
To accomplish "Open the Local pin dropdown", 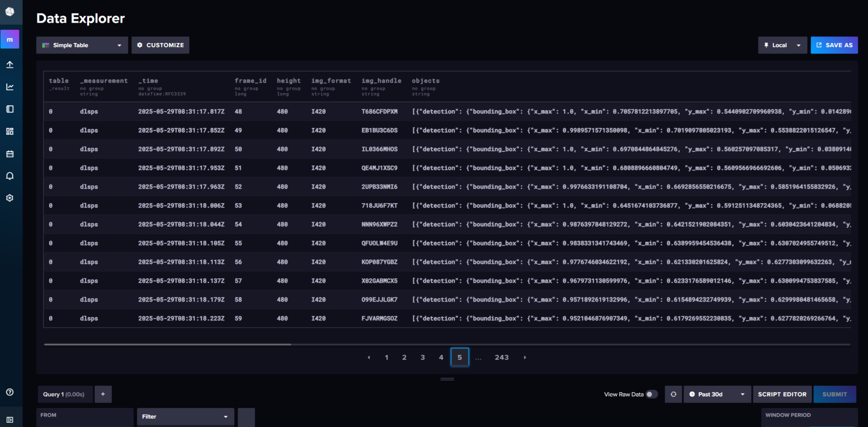I will click(782, 45).
